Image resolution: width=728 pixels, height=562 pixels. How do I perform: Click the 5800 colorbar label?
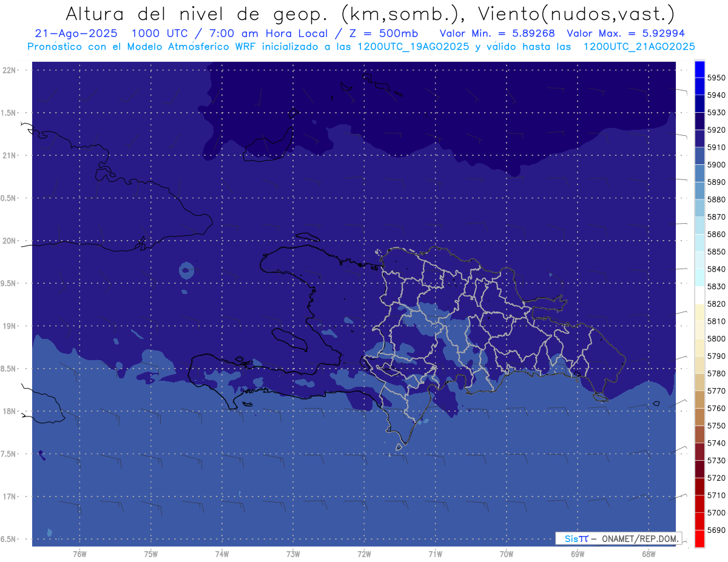pos(716,338)
